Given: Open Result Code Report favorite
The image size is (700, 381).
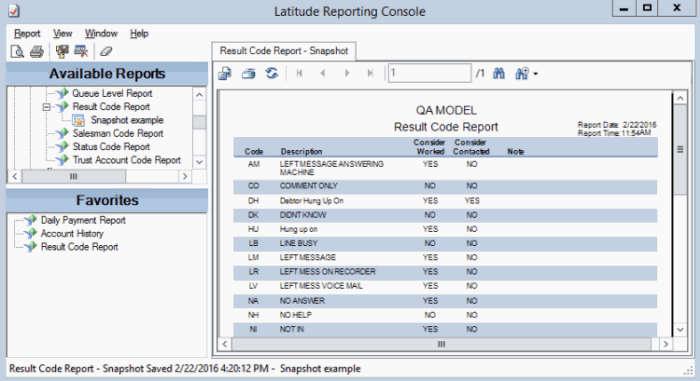Looking at the screenshot, I should pyautogui.click(x=79, y=247).
